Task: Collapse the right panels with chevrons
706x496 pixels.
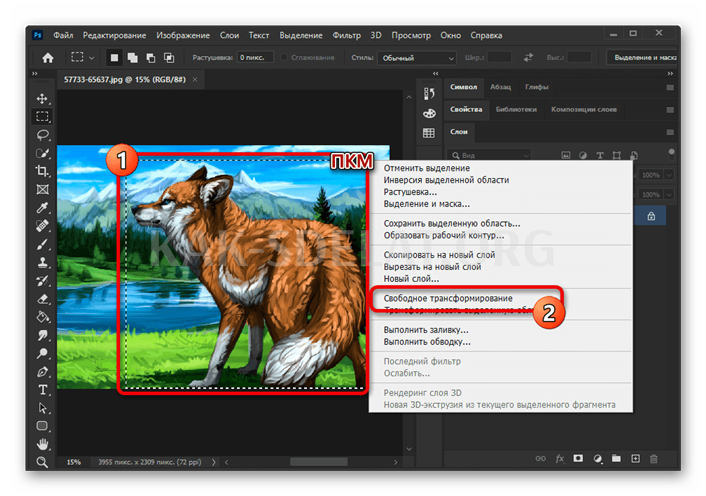Action: tap(670, 73)
